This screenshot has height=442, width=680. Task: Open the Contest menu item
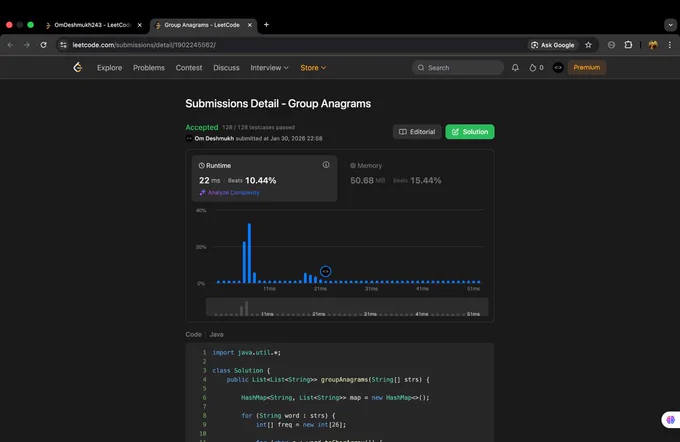pos(189,68)
